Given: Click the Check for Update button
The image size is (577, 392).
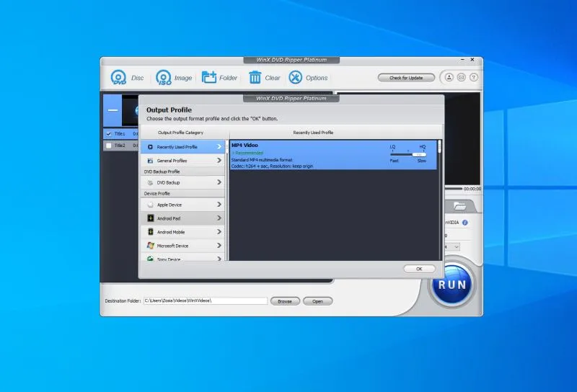Looking at the screenshot, I should point(406,78).
